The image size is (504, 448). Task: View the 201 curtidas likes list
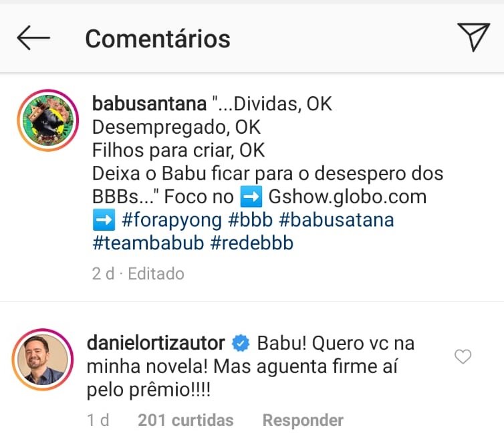pos(185,421)
